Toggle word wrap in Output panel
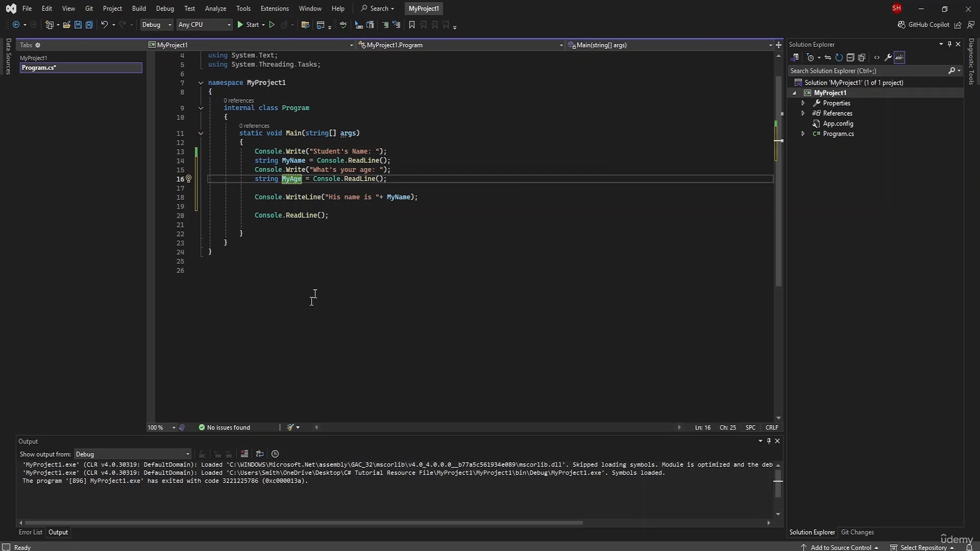Viewport: 980px width, 551px height. (x=260, y=454)
